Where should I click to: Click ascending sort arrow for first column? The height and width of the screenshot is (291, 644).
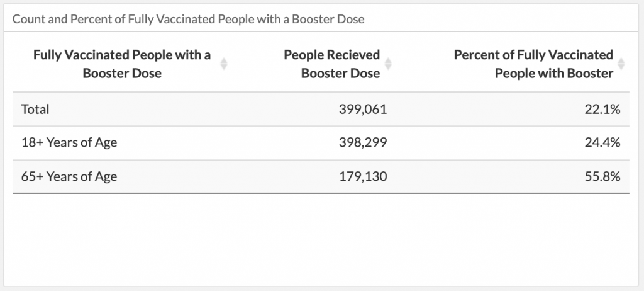[224, 60]
